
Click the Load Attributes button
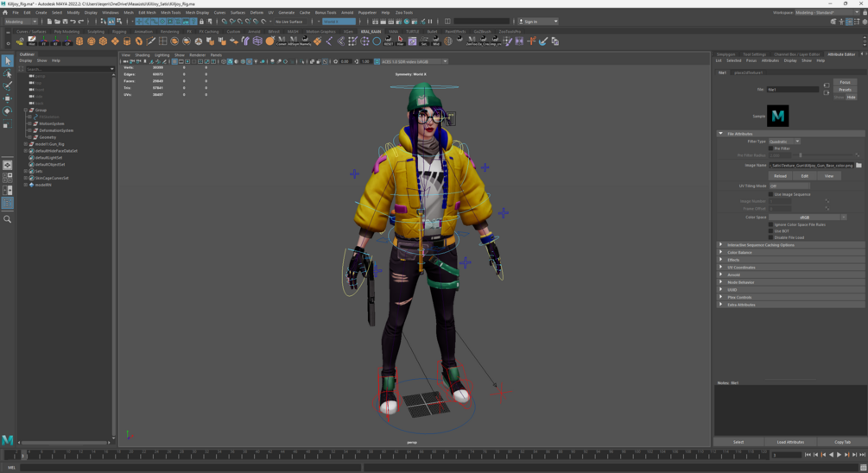point(790,442)
